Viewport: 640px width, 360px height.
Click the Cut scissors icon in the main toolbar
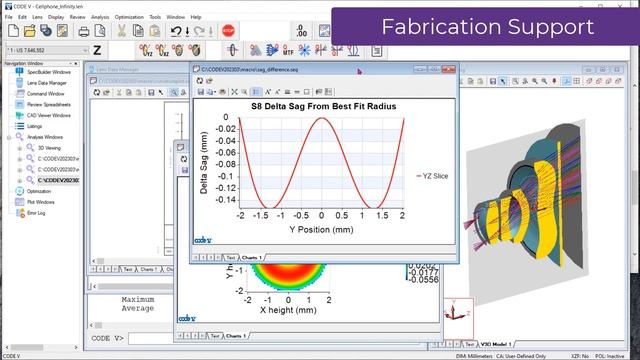coord(122,31)
